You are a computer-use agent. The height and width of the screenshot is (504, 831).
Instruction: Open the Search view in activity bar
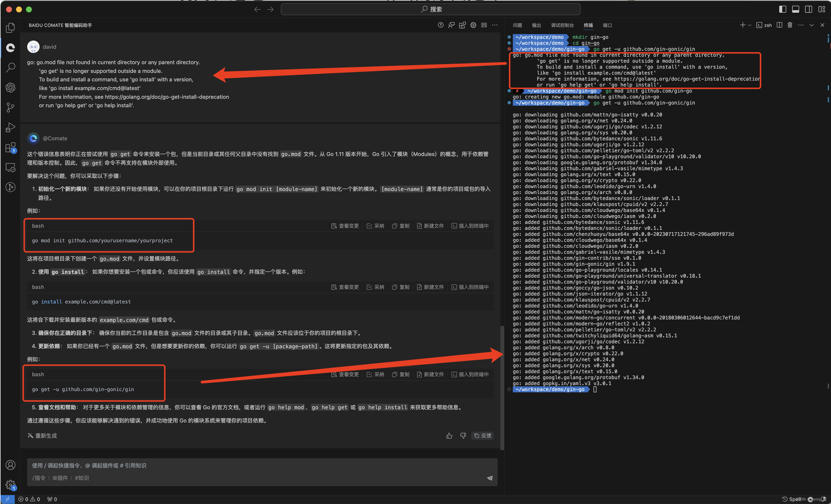coord(10,67)
